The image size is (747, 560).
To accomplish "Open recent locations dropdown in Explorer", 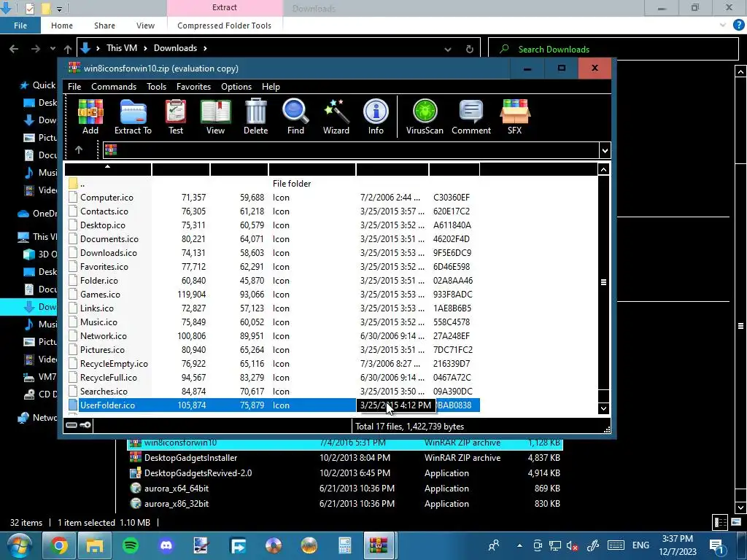I will pos(53,49).
